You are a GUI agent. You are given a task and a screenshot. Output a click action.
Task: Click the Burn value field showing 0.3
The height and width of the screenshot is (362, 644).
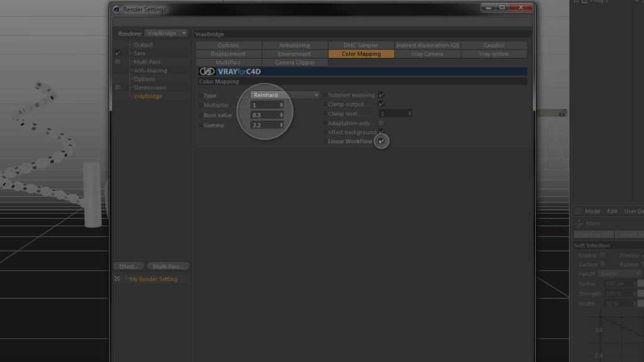[265, 115]
